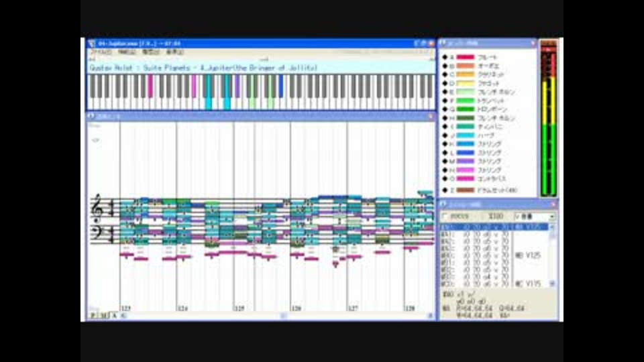
Task: Open the ファイル menu in the menu bar
Action: click(101, 52)
